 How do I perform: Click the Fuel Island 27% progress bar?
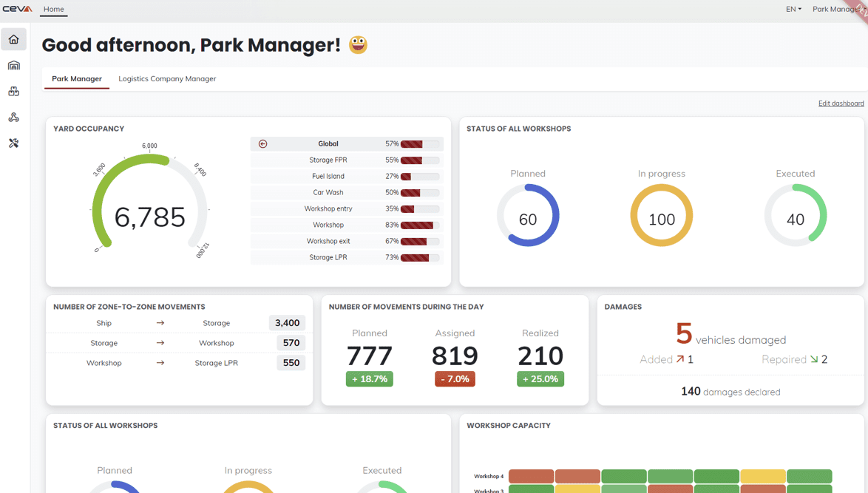420,177
